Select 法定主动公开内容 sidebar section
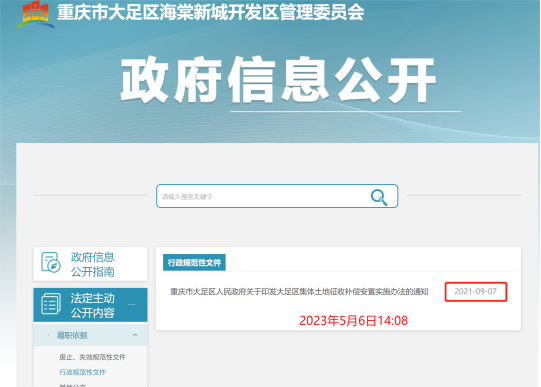This screenshot has height=387, width=541. [x=90, y=305]
